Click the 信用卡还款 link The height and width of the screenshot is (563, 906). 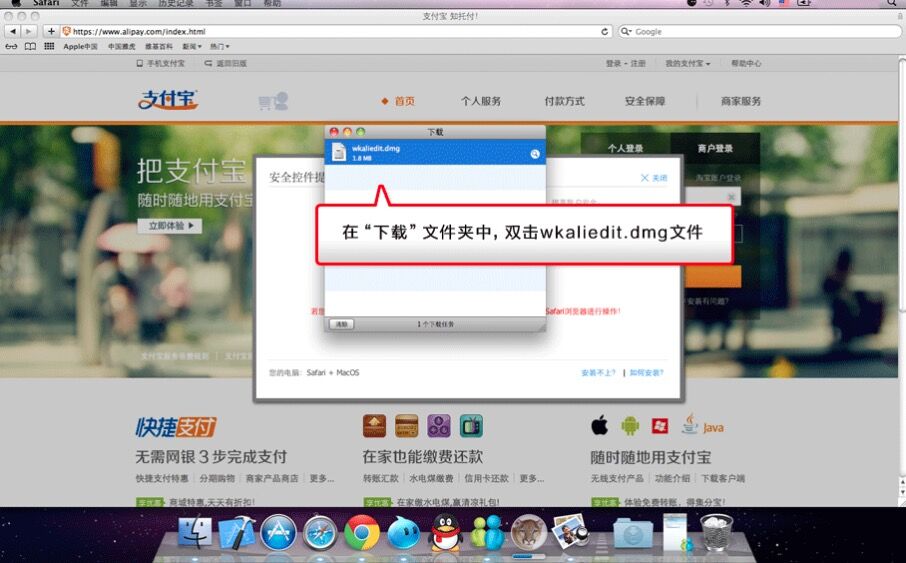click(x=487, y=479)
